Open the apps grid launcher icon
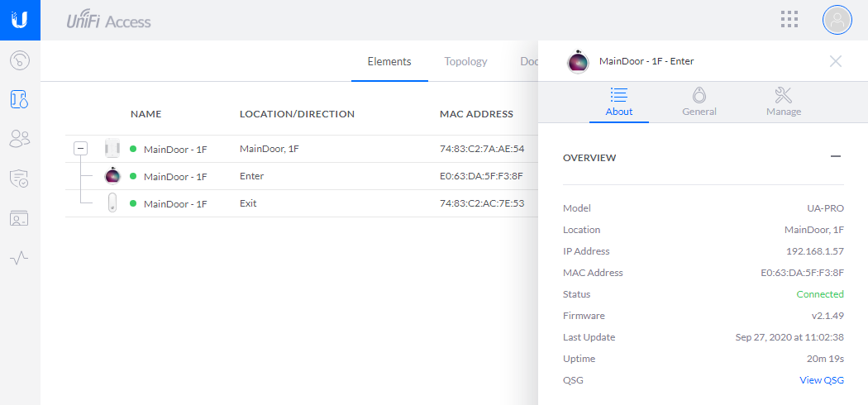The width and height of the screenshot is (868, 405). click(x=789, y=19)
